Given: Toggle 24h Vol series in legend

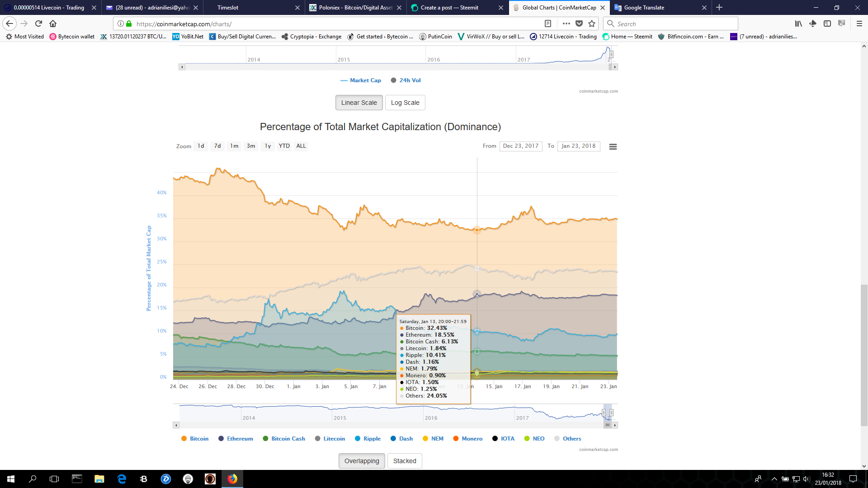Looking at the screenshot, I should tap(406, 80).
